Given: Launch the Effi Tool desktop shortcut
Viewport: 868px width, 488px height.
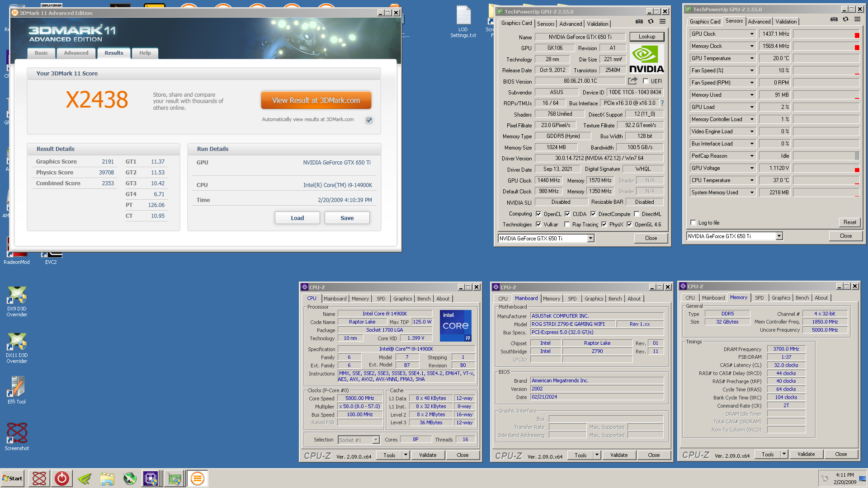Looking at the screenshot, I should (17, 390).
